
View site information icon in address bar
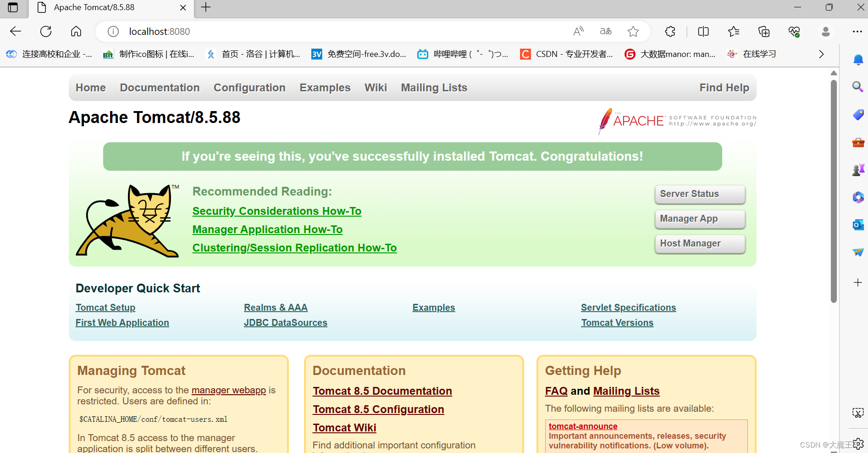tap(113, 31)
